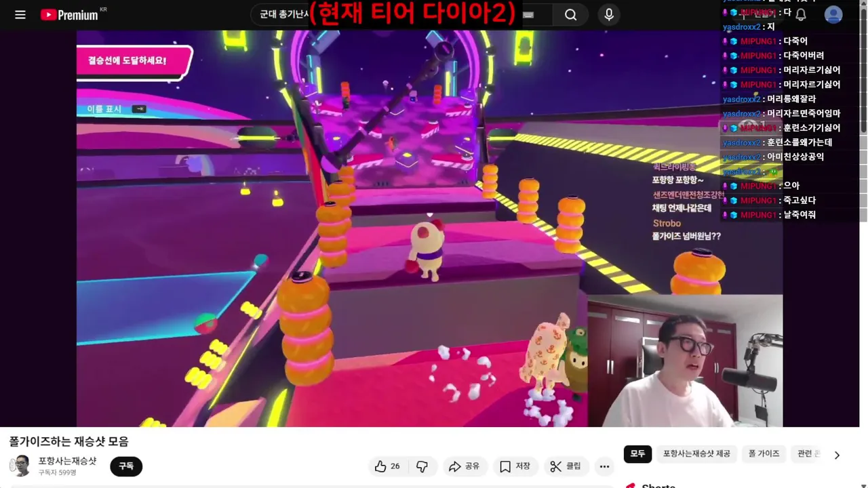Open the 포항사는재승샷 channel avatar

(x=20, y=466)
